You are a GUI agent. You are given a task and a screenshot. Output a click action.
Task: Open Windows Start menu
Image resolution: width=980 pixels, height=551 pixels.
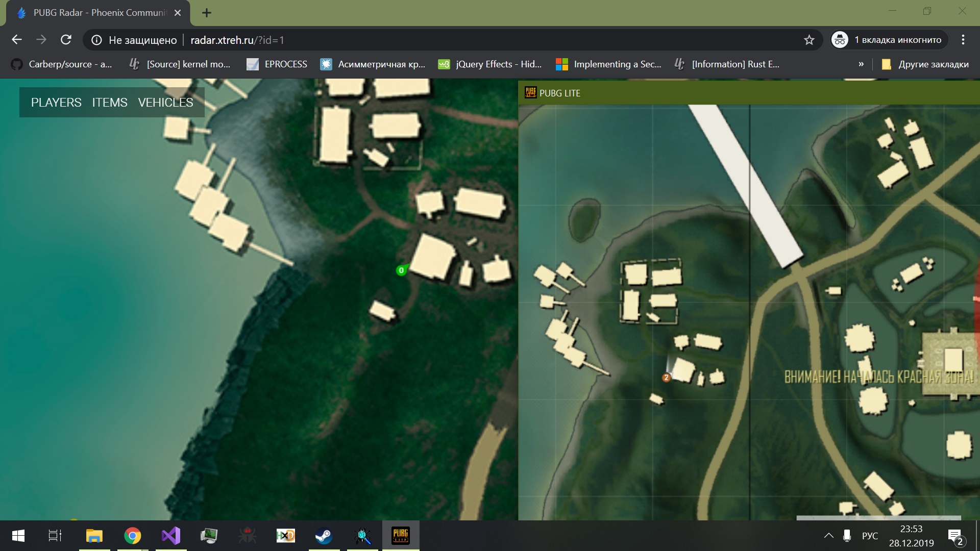18,536
